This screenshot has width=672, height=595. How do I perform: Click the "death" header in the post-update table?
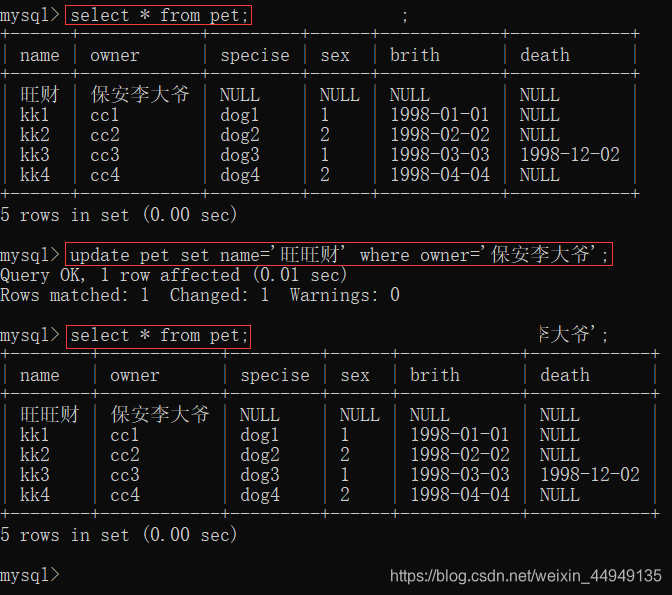(x=565, y=375)
